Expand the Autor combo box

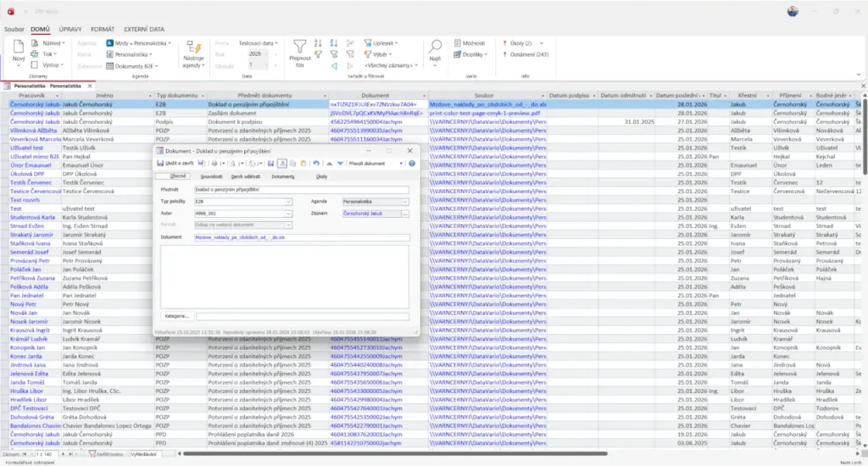coord(288,214)
